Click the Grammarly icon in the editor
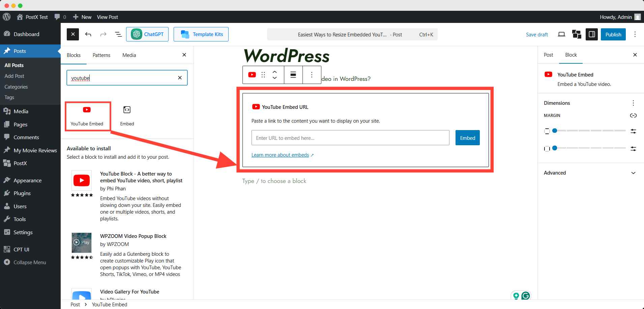 526,296
